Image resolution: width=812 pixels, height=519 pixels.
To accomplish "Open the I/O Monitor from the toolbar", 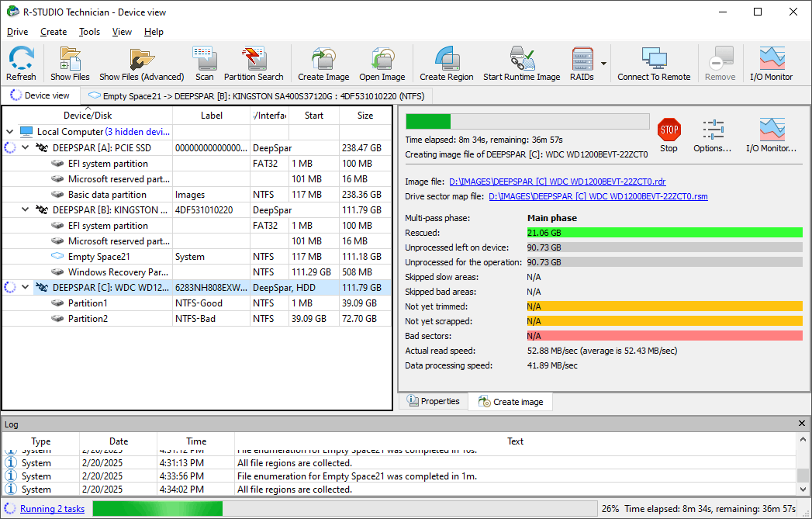I will tap(772, 63).
